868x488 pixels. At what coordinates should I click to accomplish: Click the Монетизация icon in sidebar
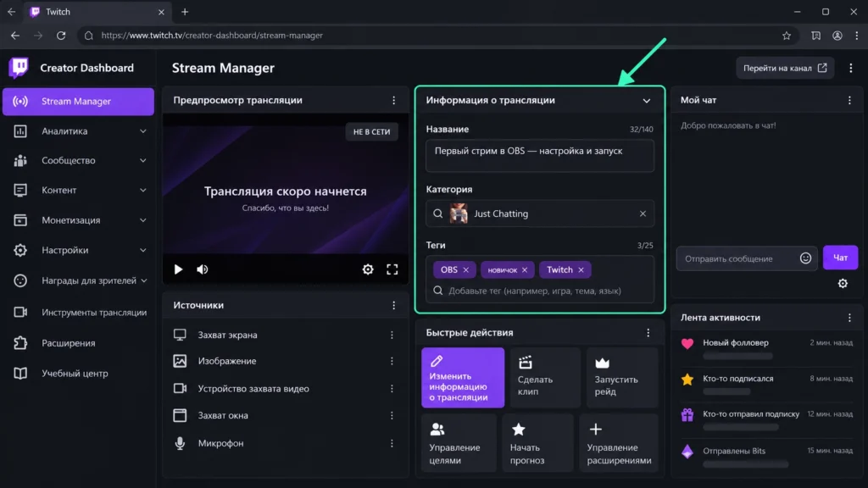20,220
